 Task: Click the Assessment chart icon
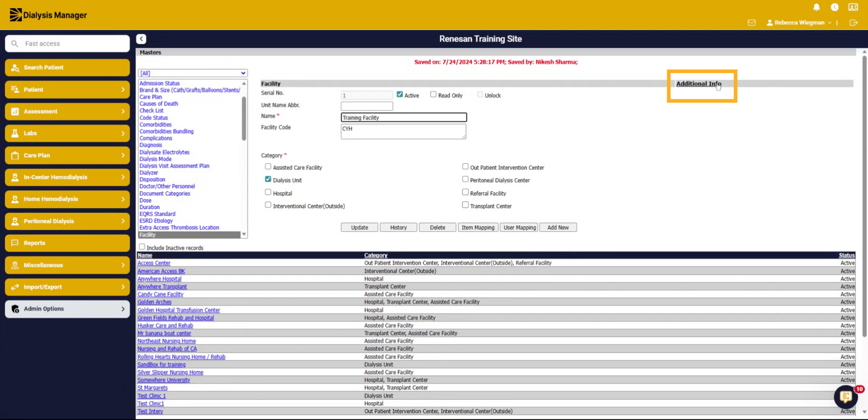click(15, 111)
